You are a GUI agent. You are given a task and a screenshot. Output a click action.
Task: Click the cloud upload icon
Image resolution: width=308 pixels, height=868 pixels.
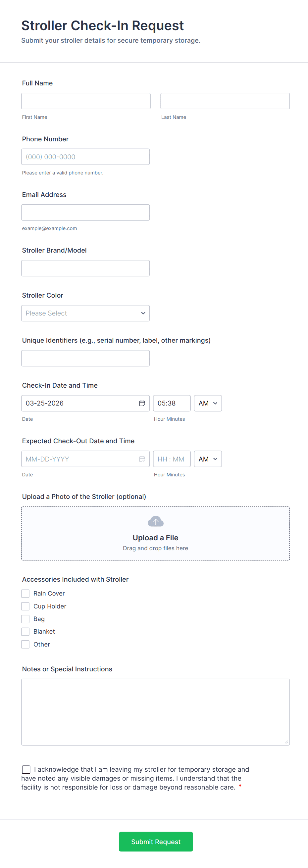[x=155, y=521]
